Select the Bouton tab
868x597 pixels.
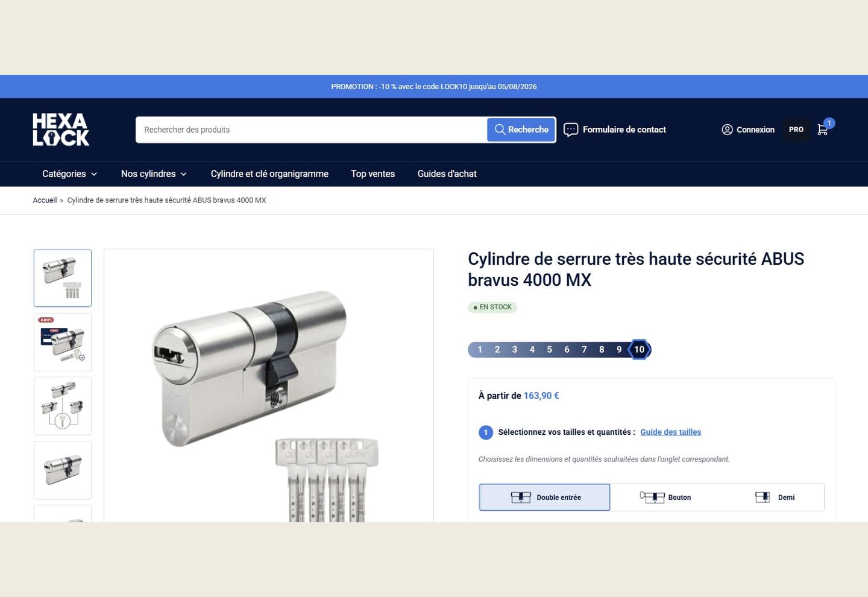click(665, 497)
